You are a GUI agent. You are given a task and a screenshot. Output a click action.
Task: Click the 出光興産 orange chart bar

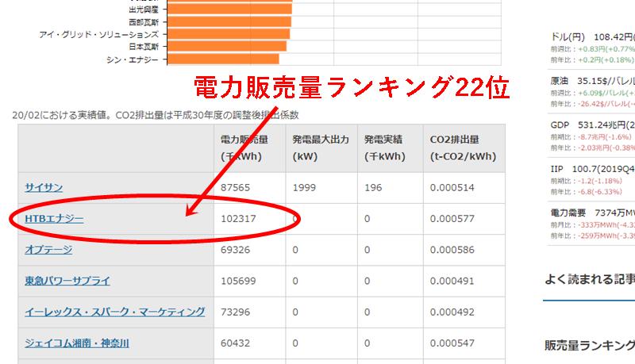[x=229, y=9]
